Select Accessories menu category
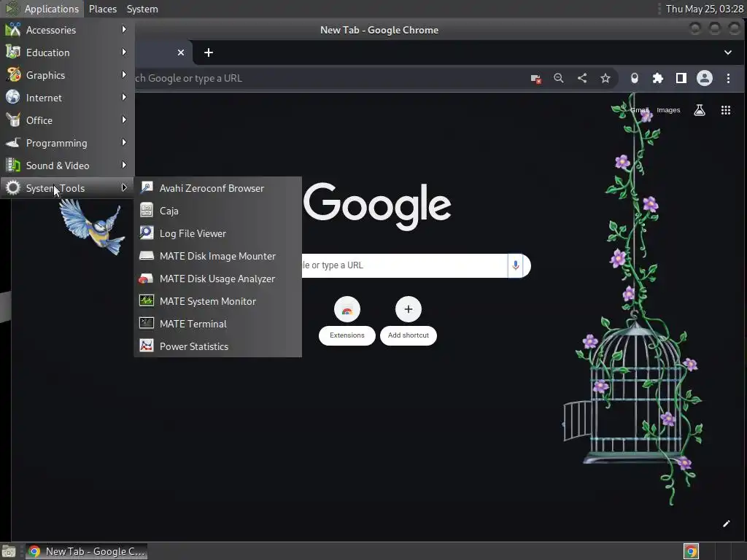This screenshot has height=560, width=747. (67, 29)
